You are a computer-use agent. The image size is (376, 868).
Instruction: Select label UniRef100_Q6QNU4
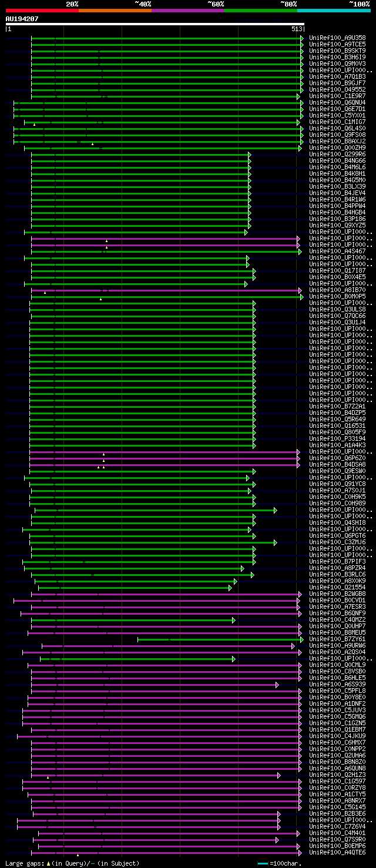[337, 102]
